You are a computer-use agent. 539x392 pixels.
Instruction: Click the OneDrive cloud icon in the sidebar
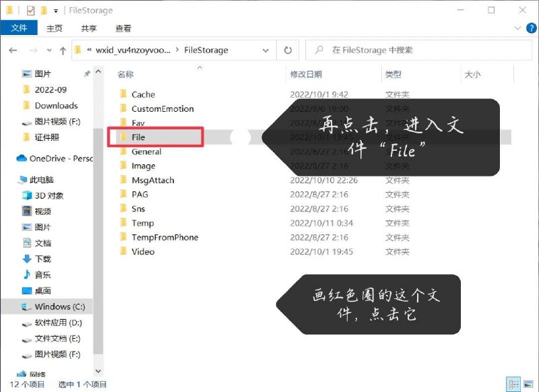(22, 158)
